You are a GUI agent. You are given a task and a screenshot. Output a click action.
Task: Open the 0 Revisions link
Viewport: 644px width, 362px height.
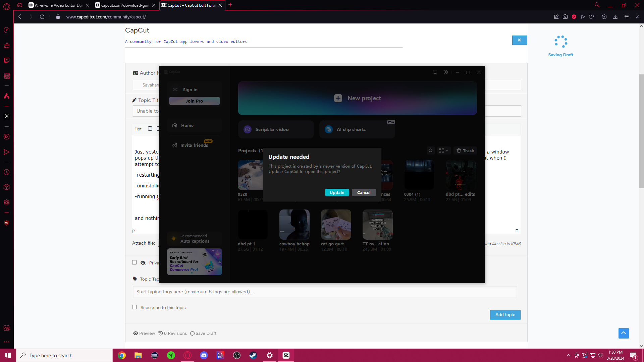pos(173,334)
